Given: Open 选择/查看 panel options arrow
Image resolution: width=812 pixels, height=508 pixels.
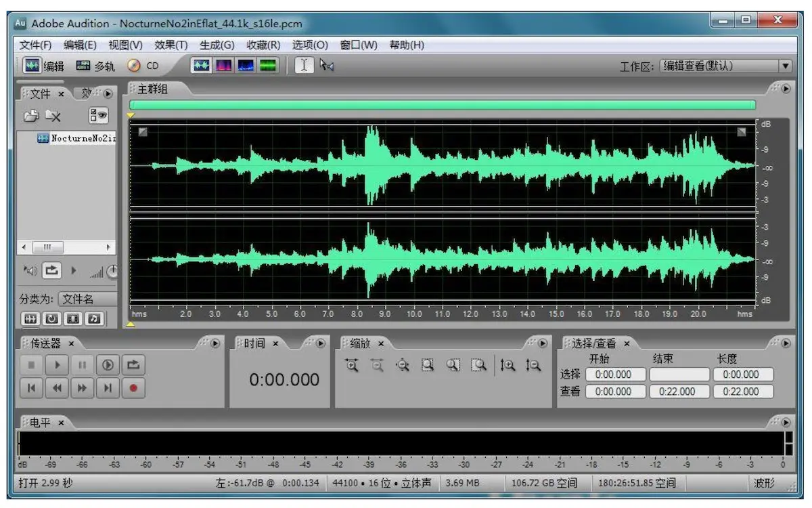Looking at the screenshot, I should tap(786, 343).
